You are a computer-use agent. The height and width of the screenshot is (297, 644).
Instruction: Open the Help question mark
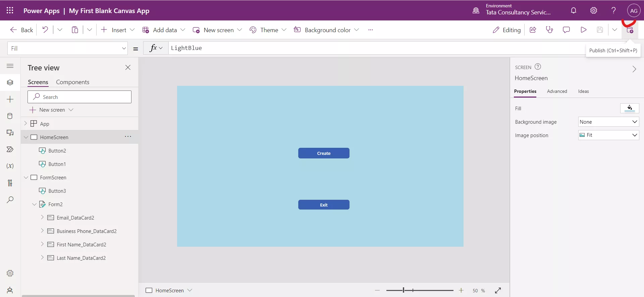[x=613, y=10]
